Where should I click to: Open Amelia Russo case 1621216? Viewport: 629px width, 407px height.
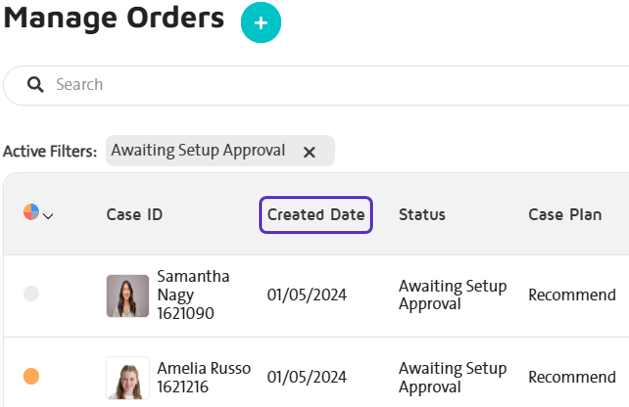(x=204, y=377)
